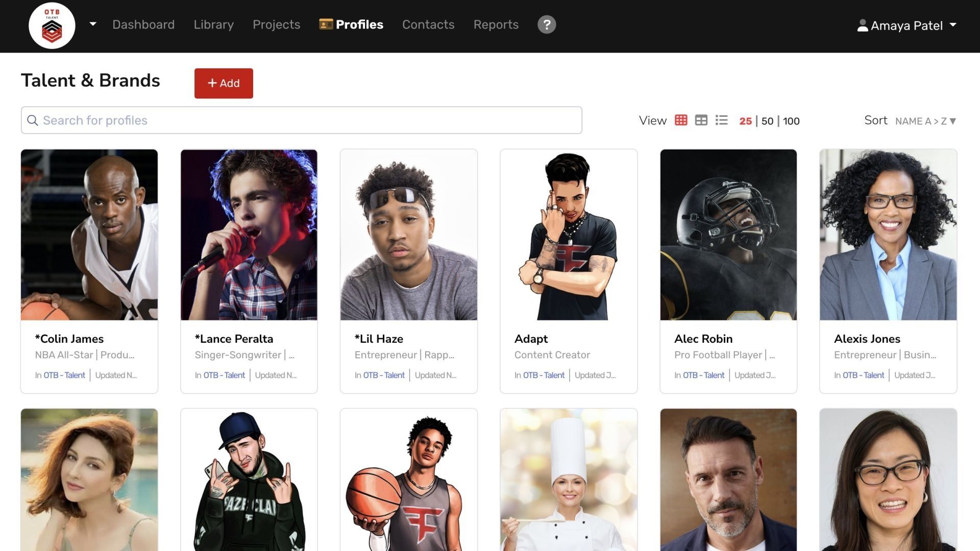
Task: Open the Reports menu item
Action: tap(496, 24)
